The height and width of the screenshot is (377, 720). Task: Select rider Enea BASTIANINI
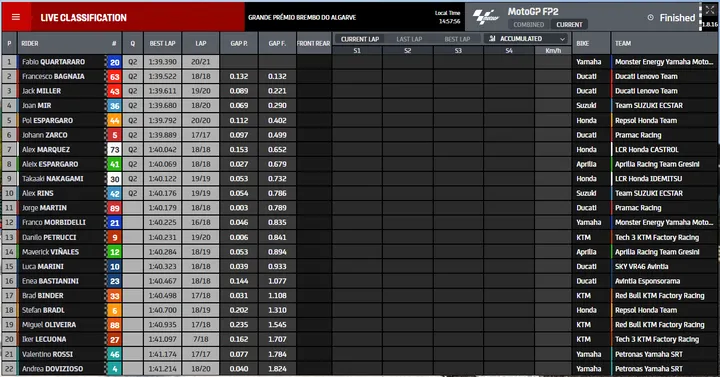point(50,281)
